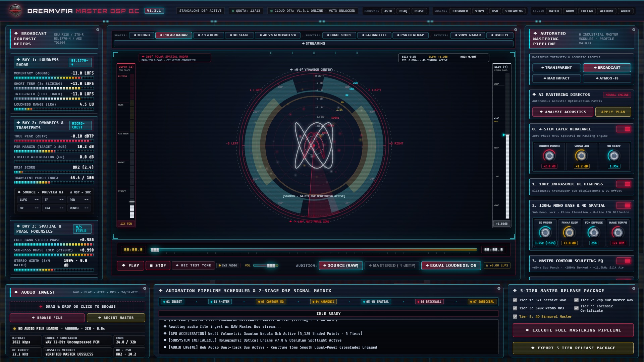Screen dimensions: 644x362
Task: Click the 01 Ingest stage indicator
Action: point(172,302)
